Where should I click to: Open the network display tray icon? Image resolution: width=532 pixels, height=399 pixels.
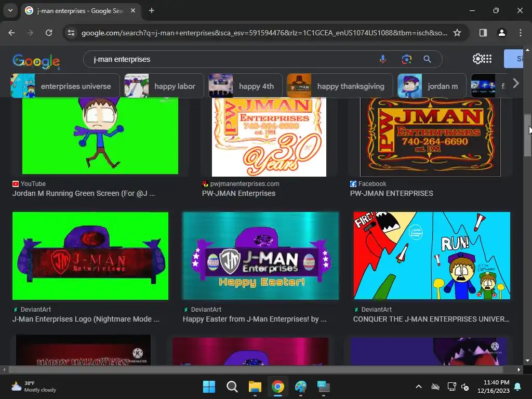(451, 387)
